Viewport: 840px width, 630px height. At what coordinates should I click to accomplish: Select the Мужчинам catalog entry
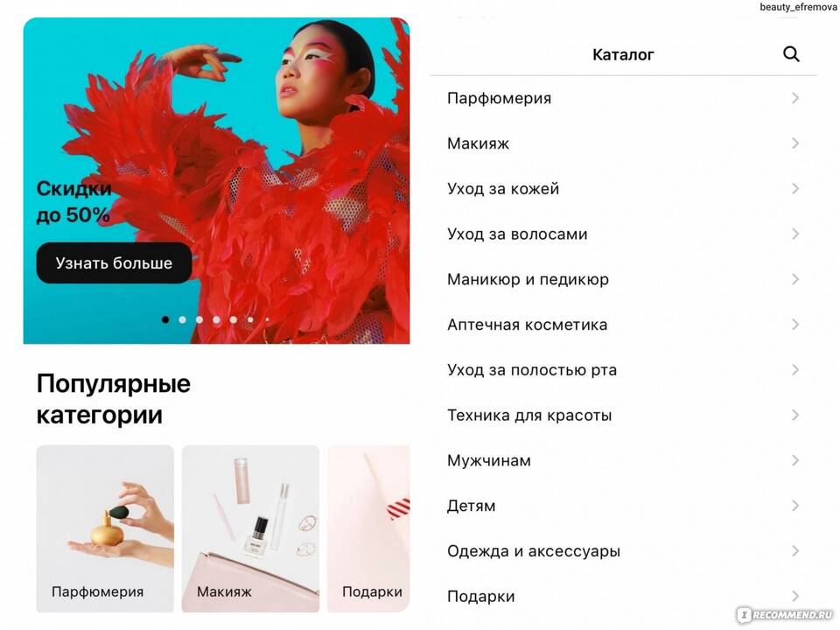(623, 461)
